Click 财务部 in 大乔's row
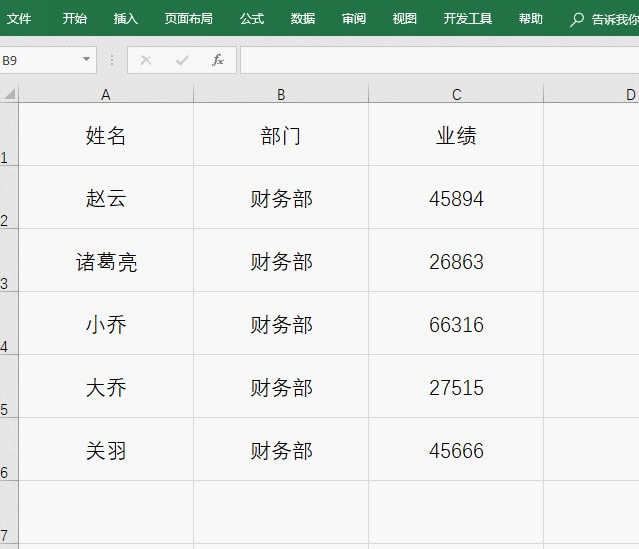Image resolution: width=639 pixels, height=549 pixels. (x=281, y=386)
